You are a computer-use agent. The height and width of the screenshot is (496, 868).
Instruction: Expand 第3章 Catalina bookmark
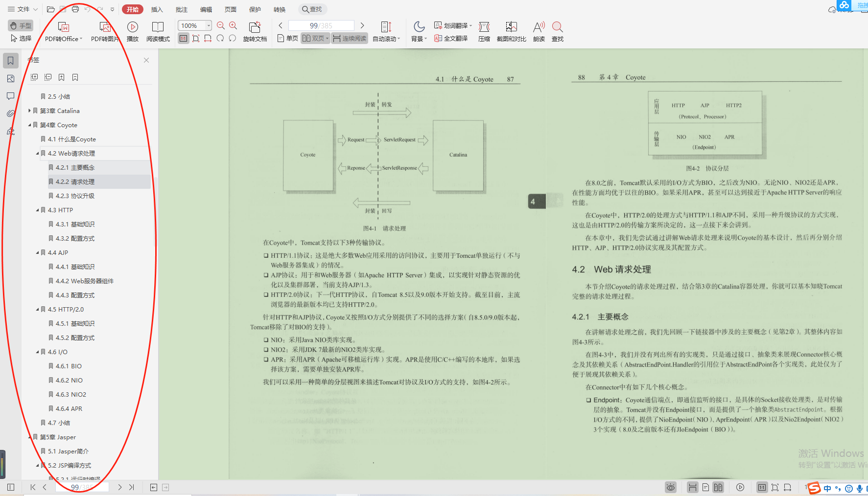click(x=29, y=111)
